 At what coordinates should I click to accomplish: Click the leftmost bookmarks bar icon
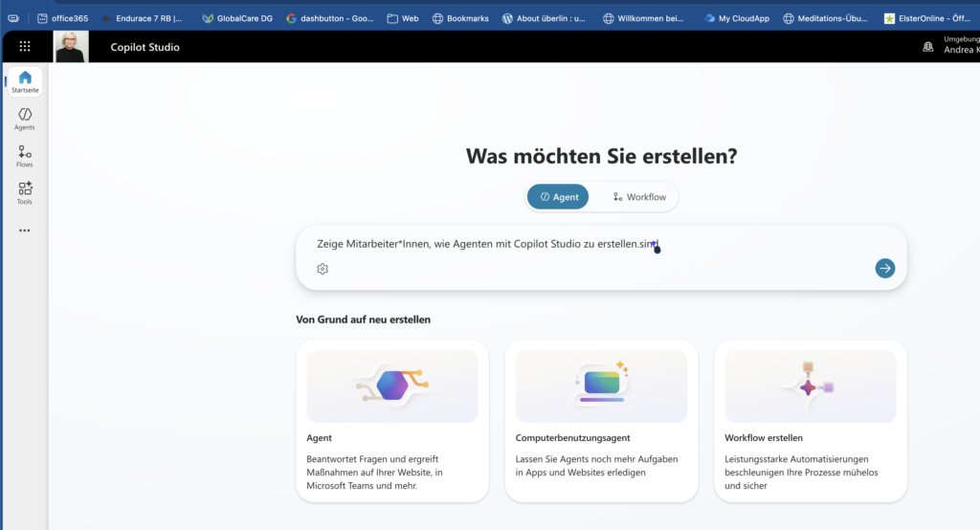(13, 18)
